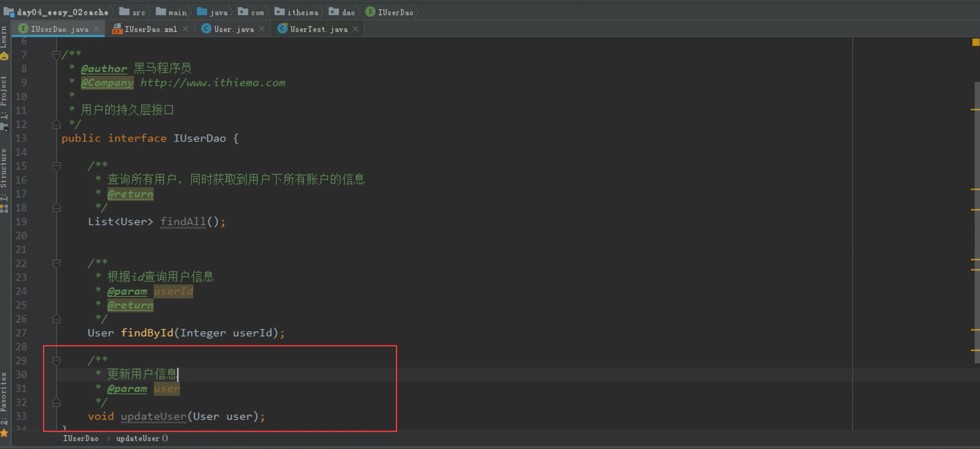Collapse the findAll Javadoc at line 15
The image size is (980, 449).
pos(57,166)
